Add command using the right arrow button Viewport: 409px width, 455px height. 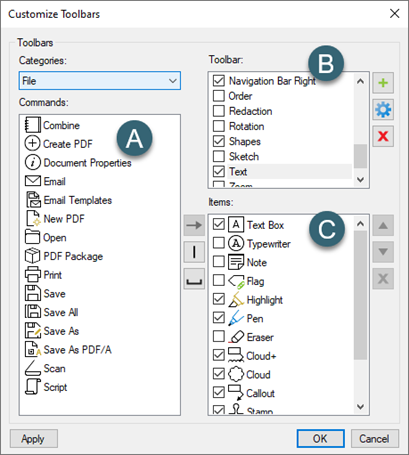(x=194, y=225)
